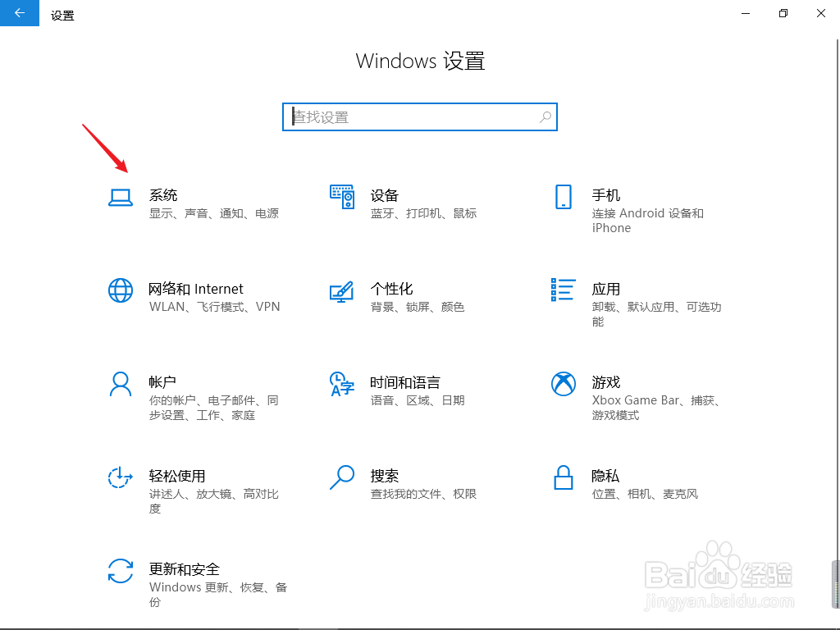Screen dimensions: 840x630
Task: Close the Settings window
Action: point(820,13)
